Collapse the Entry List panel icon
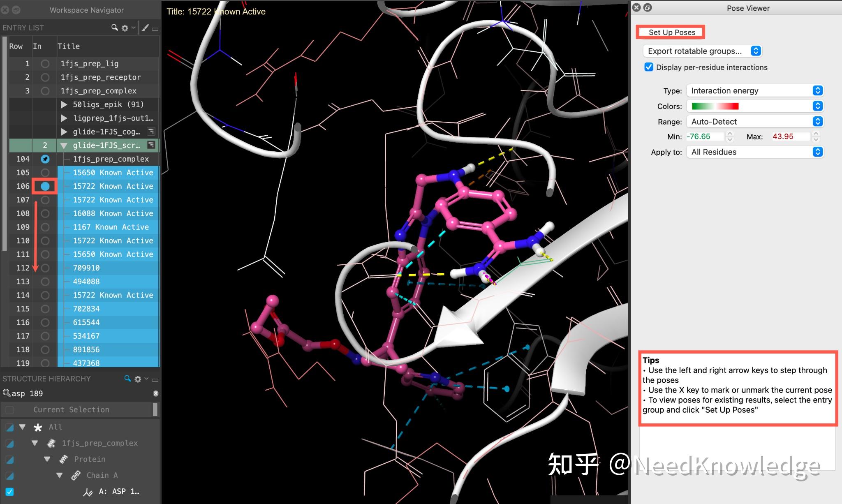 click(155, 29)
